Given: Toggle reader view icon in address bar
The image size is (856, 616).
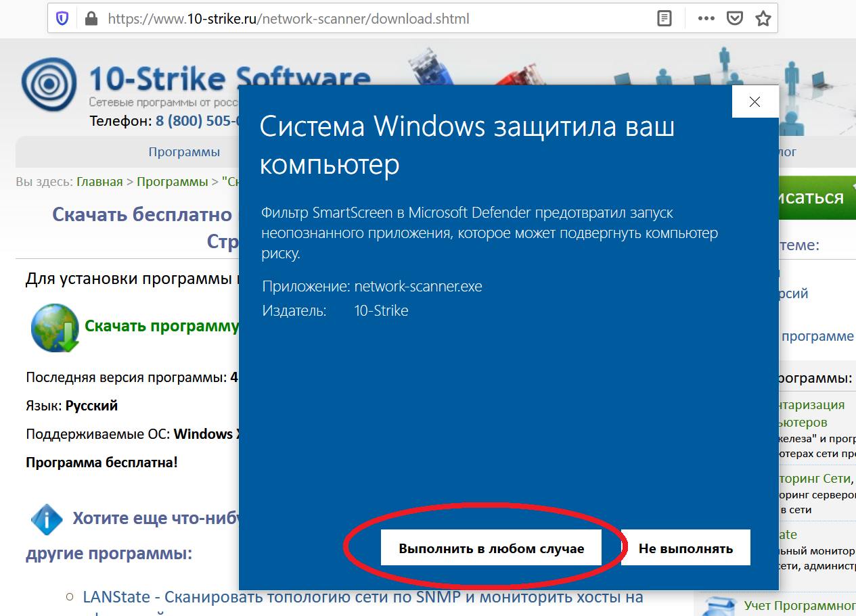Looking at the screenshot, I should 665,19.
